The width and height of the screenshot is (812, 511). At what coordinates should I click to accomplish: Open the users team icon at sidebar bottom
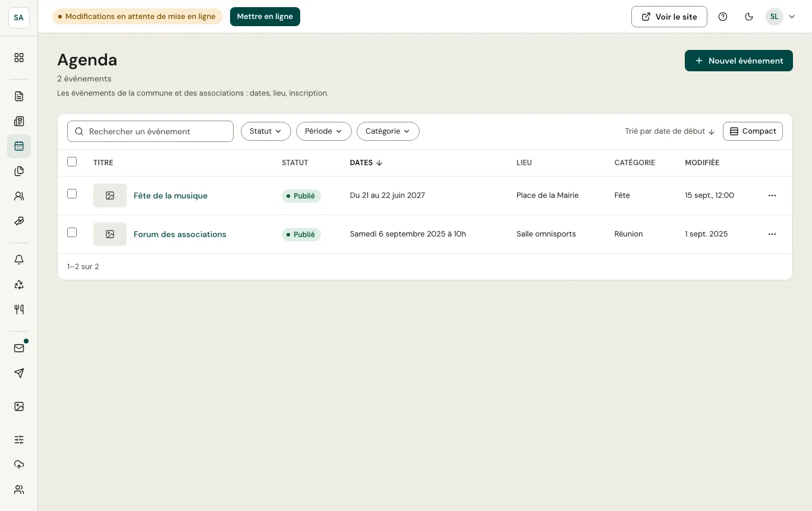pyautogui.click(x=19, y=490)
